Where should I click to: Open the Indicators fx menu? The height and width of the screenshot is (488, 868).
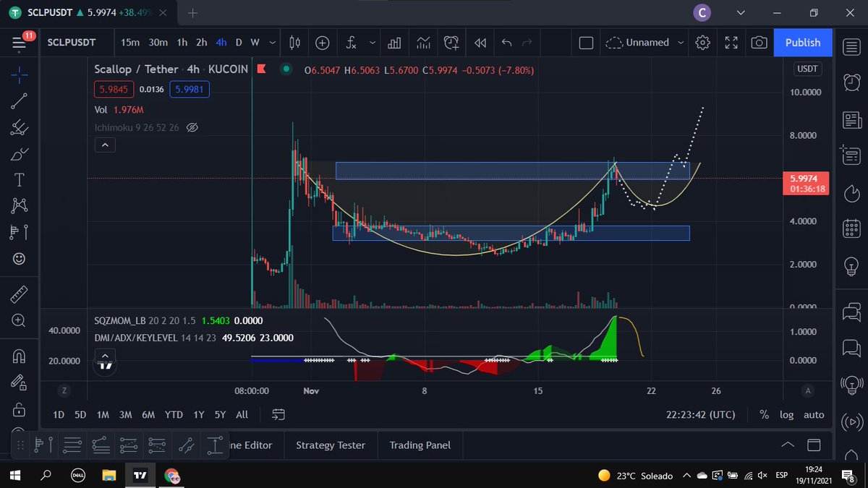coord(352,43)
